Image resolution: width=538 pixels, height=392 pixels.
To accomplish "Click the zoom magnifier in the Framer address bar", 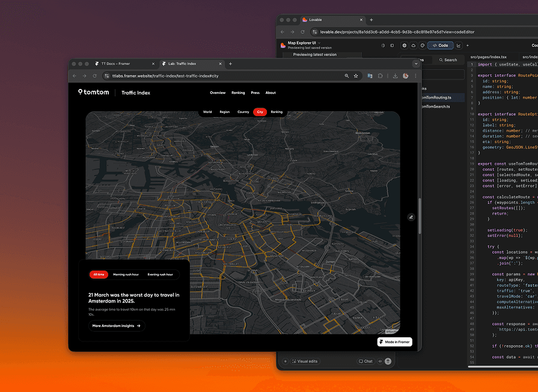I will click(x=346, y=76).
